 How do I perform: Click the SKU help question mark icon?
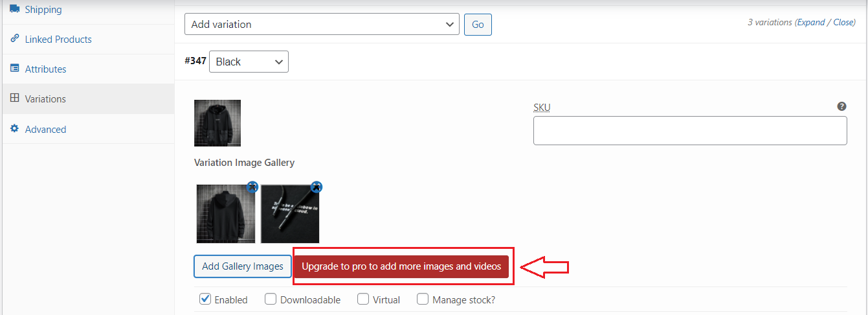click(x=841, y=106)
